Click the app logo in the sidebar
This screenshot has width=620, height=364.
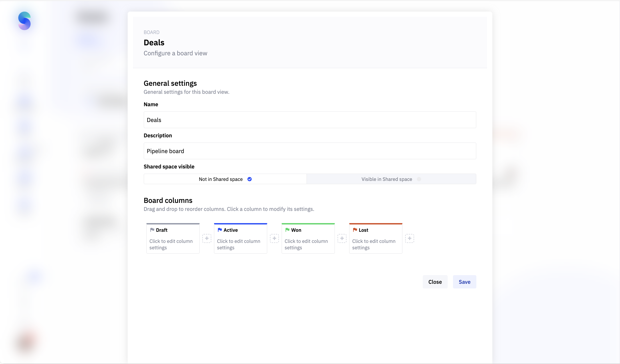pyautogui.click(x=24, y=21)
